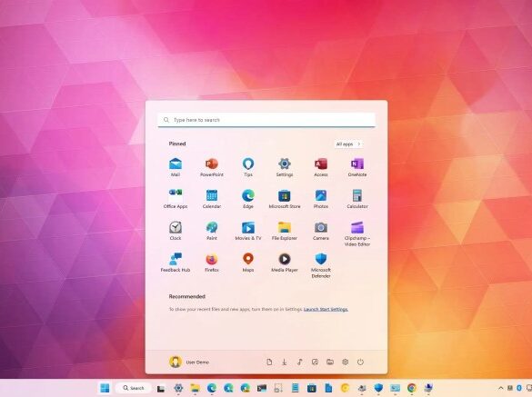The image size is (532, 397).
Task: Open the Tips app
Action: pos(248,167)
